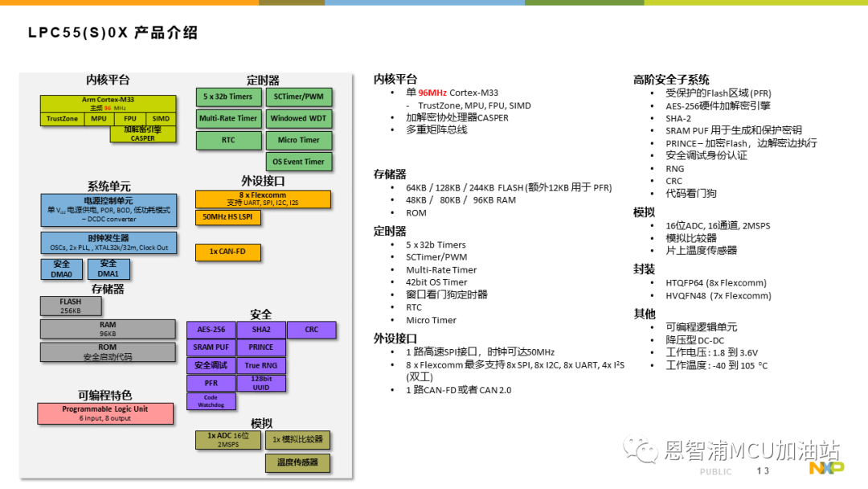
Task: Select the TrustZone block
Action: pyautogui.click(x=62, y=118)
